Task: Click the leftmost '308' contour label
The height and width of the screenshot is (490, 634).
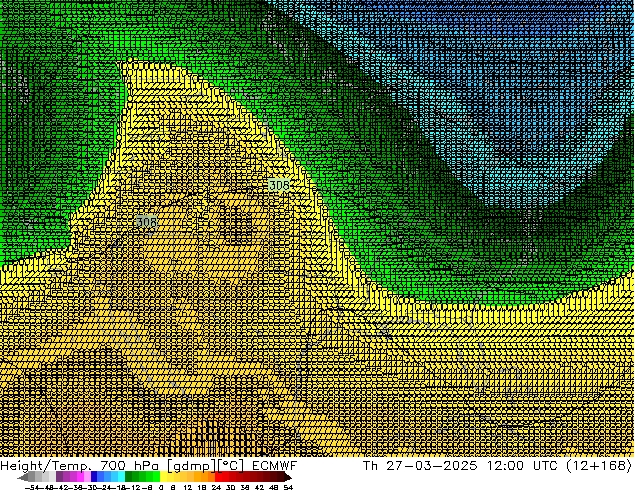Action: [x=146, y=222]
